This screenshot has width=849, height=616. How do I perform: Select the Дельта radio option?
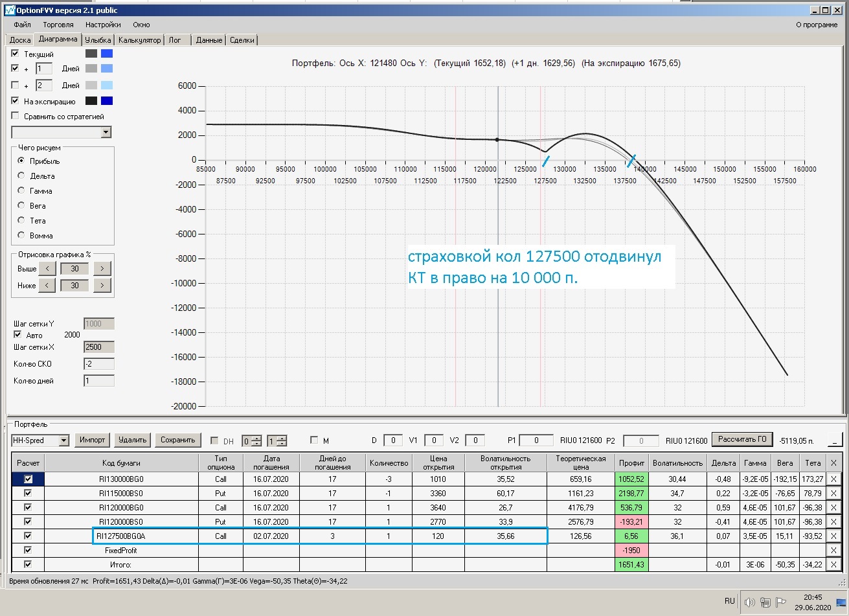tap(21, 176)
